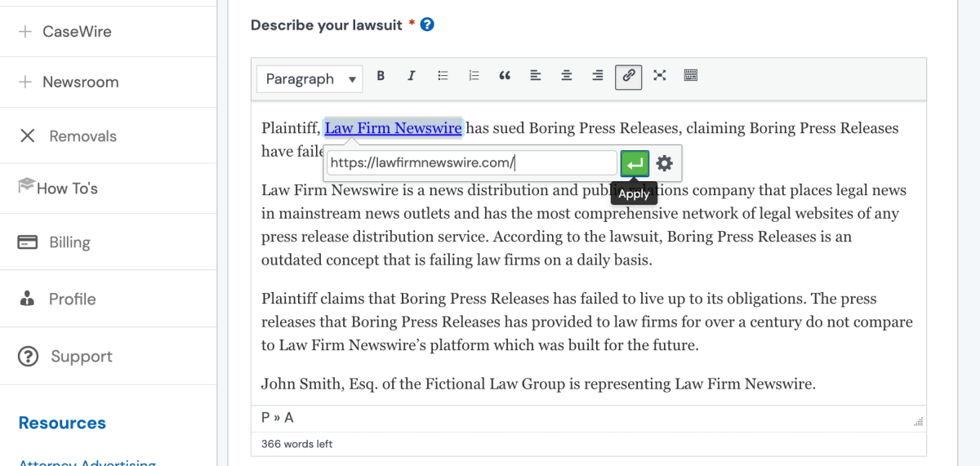Click Apply button for the link

pyautogui.click(x=635, y=163)
